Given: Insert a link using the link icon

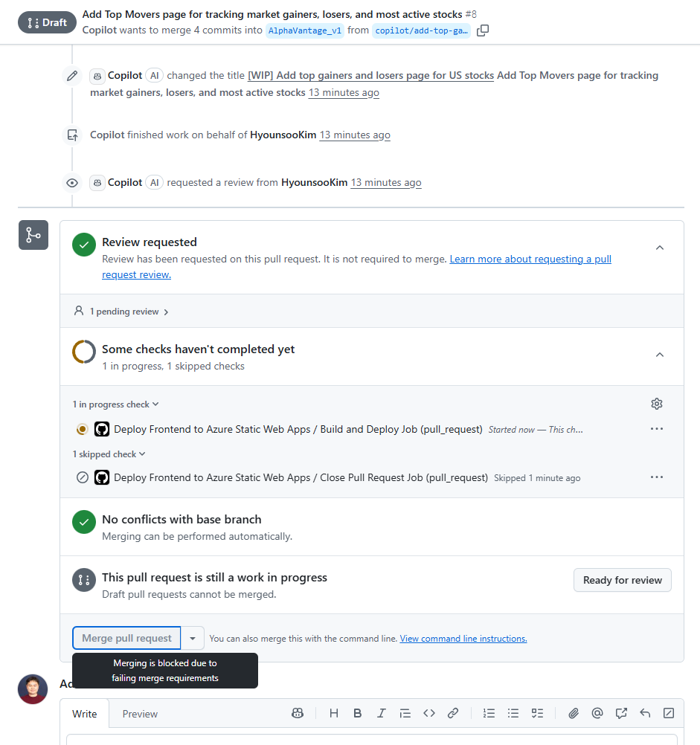Looking at the screenshot, I should tap(453, 713).
